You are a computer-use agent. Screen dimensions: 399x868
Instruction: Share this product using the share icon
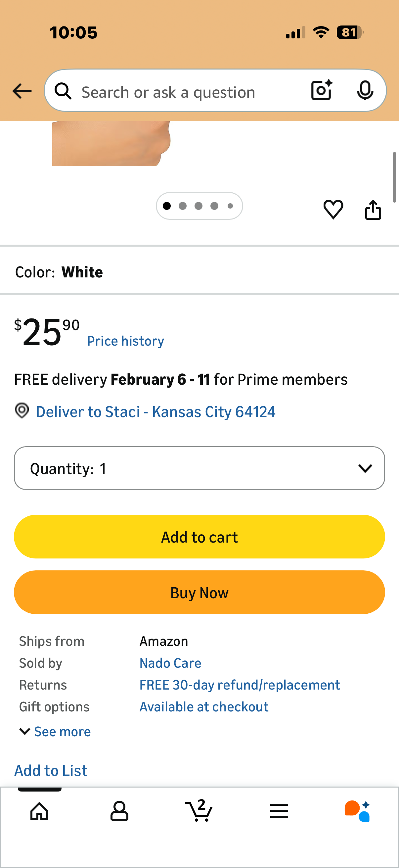coord(373,209)
